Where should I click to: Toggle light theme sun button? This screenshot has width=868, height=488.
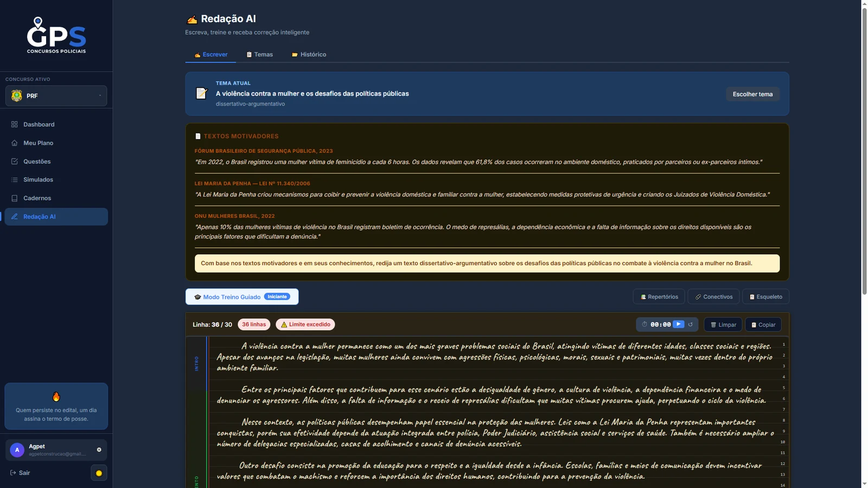(x=99, y=473)
